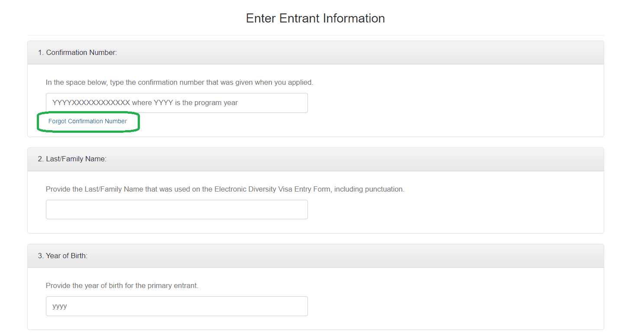Click the horizontal divider below the page title
Screen dimensions: 644x333
tap(315, 35)
